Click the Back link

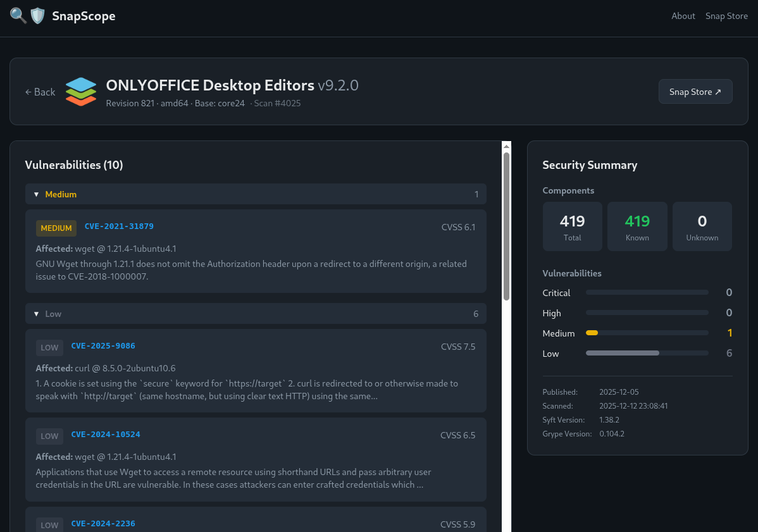click(x=40, y=92)
